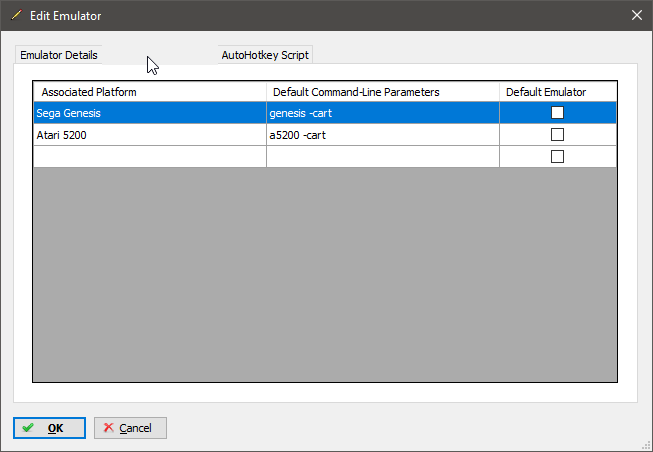This screenshot has height=452, width=653.
Task: Sort by Associated Platform column header
Action: pyautogui.click(x=150, y=92)
